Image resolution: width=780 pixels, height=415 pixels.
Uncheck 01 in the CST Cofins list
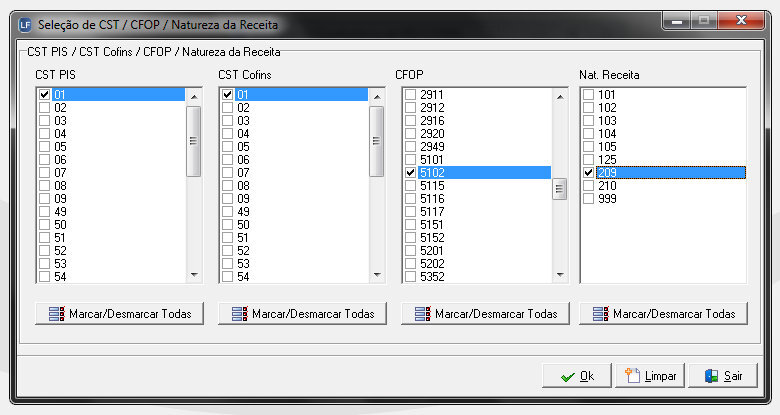coord(227,95)
